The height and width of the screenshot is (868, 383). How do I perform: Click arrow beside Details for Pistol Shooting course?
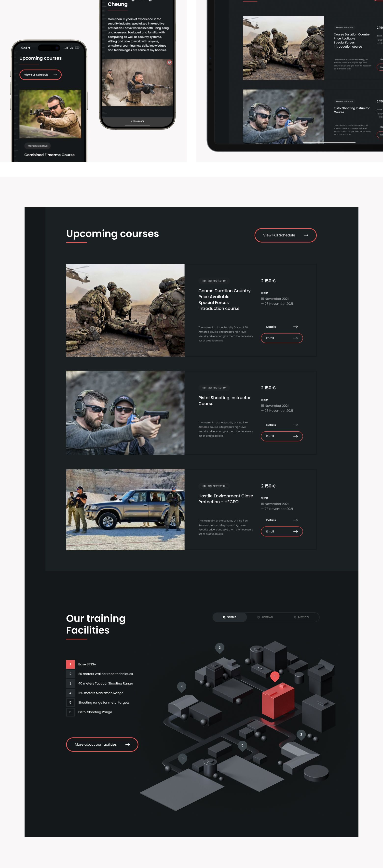tap(295, 425)
